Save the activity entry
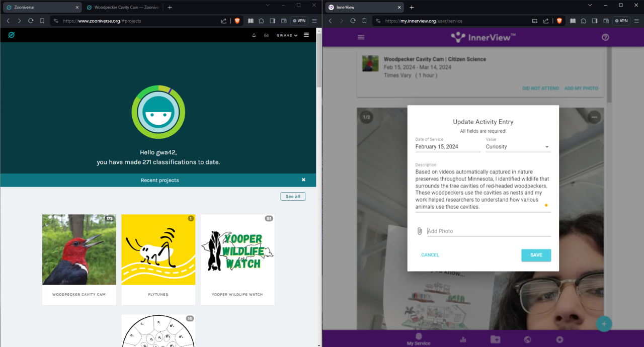 (536, 255)
